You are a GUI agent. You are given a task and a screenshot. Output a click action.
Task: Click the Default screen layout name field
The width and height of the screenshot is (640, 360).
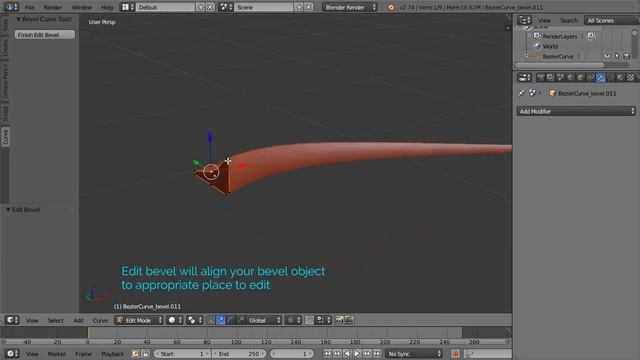tap(165, 7)
